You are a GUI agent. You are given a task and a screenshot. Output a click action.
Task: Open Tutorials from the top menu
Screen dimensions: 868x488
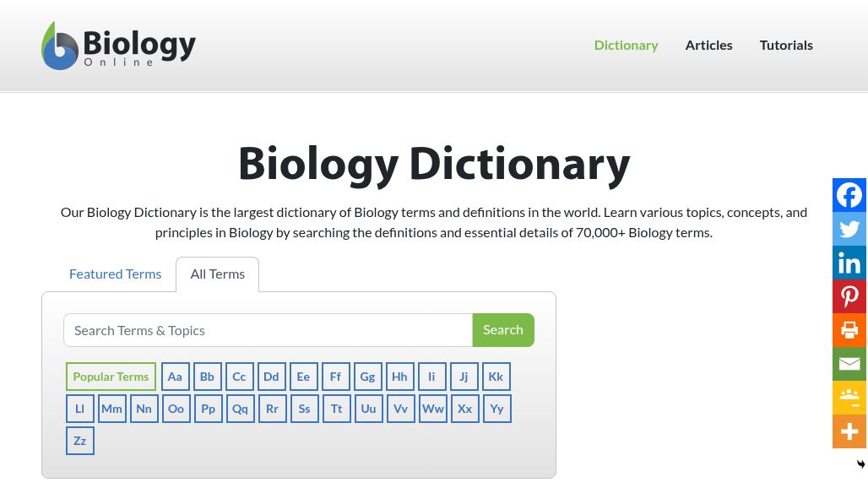coord(786,45)
